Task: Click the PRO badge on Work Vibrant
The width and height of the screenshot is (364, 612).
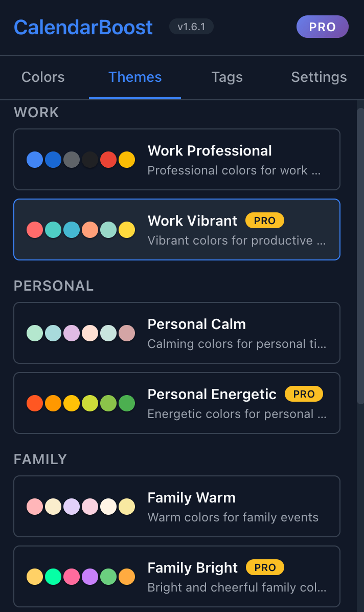Action: [264, 220]
